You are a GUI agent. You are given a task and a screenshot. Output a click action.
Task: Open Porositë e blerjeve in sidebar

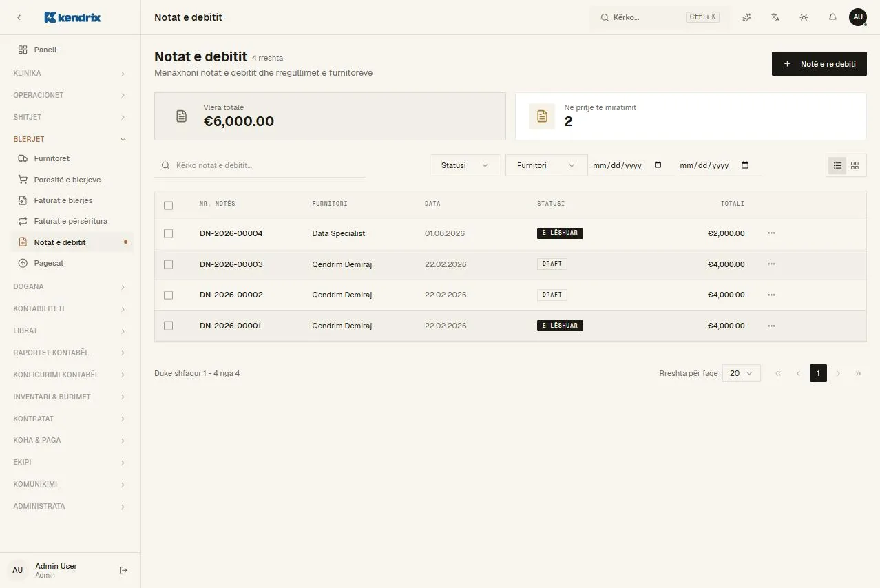(73, 180)
